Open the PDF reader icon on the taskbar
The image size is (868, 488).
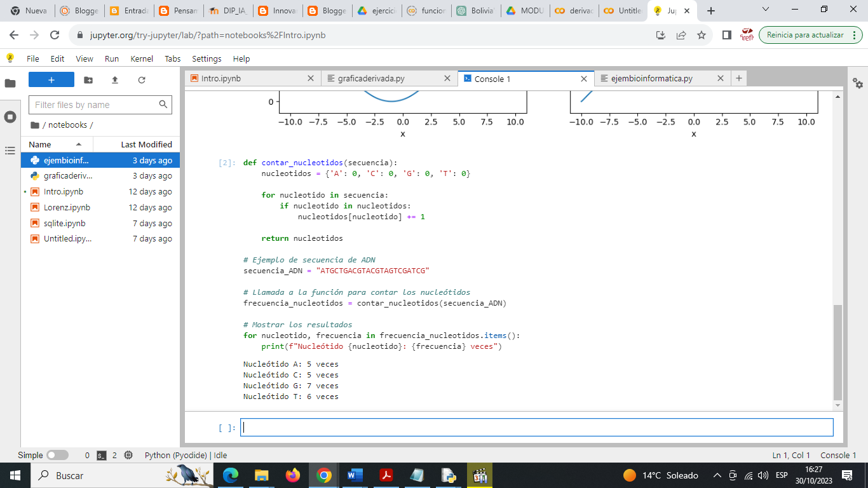386,475
